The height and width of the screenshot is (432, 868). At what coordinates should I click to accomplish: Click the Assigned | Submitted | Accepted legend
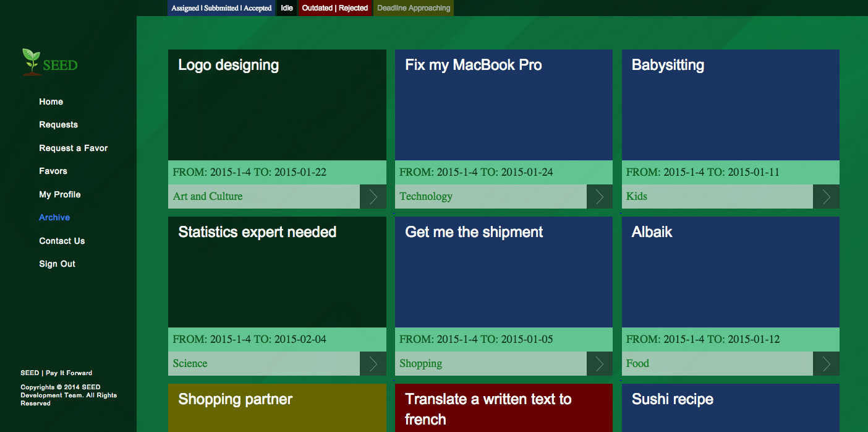pos(221,8)
